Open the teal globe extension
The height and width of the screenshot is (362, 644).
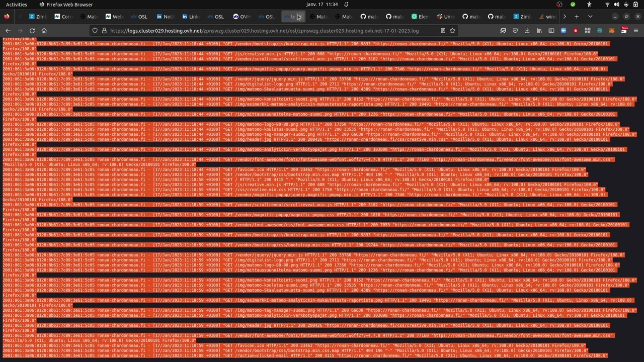click(600, 31)
